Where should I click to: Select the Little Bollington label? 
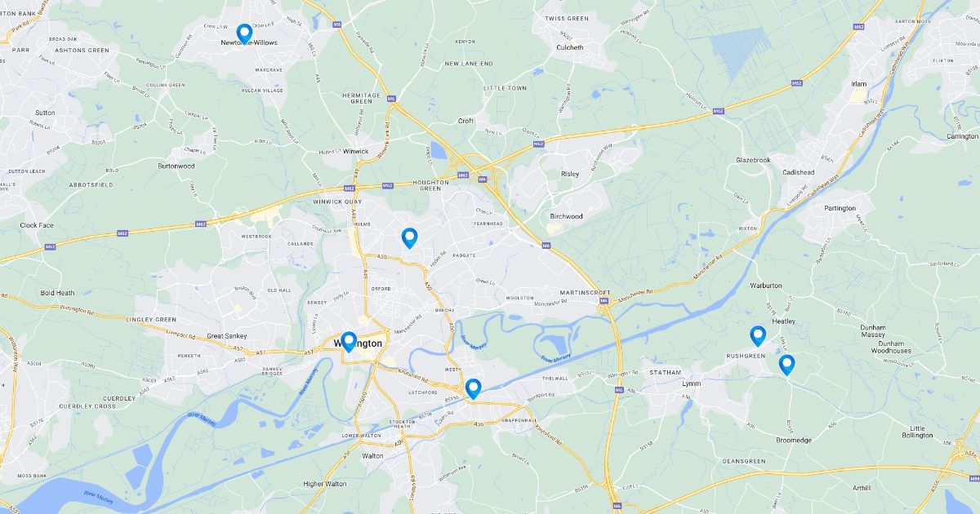[x=922, y=431]
